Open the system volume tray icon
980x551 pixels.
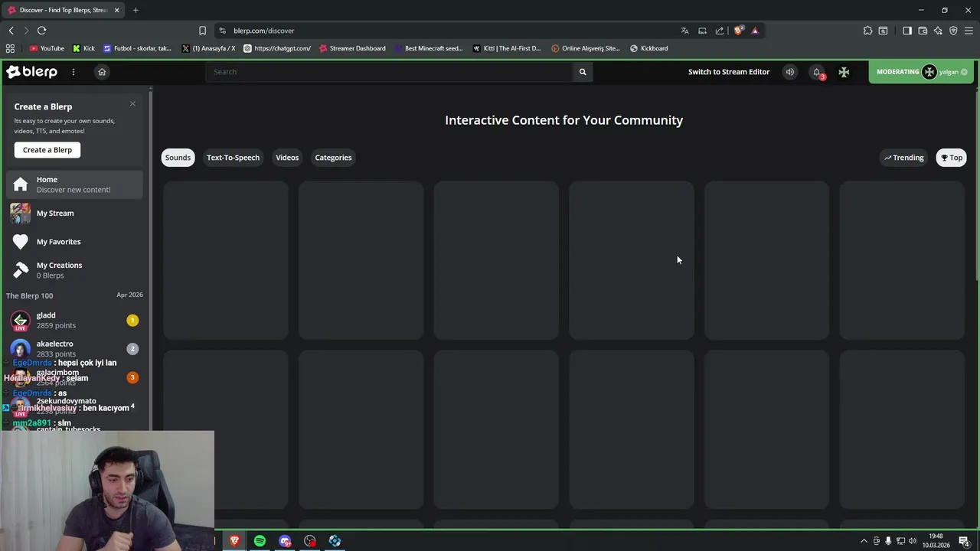(913, 541)
